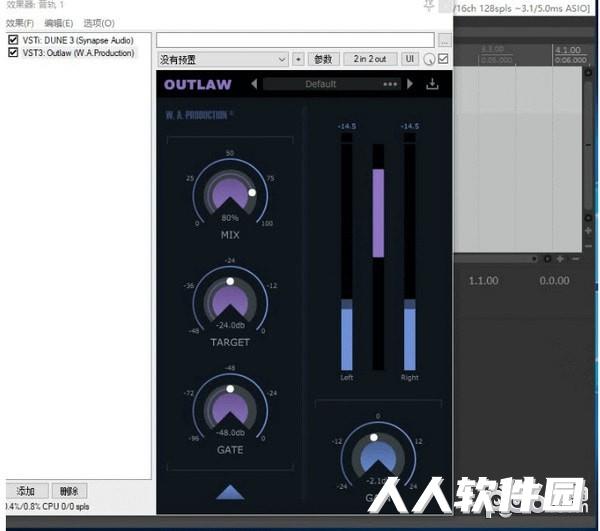Screen dimensions: 600x531
Task: Click the GATE knob
Action: pos(230,409)
